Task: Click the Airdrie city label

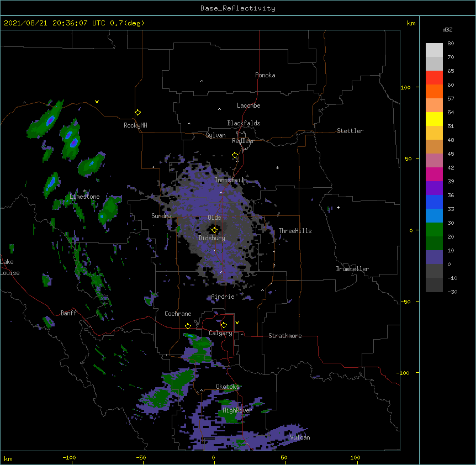Action: point(223,297)
